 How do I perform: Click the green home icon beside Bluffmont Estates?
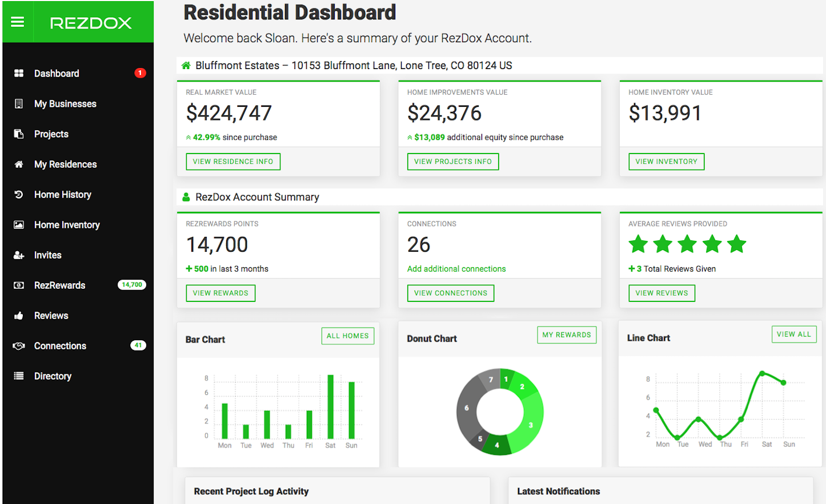186,66
